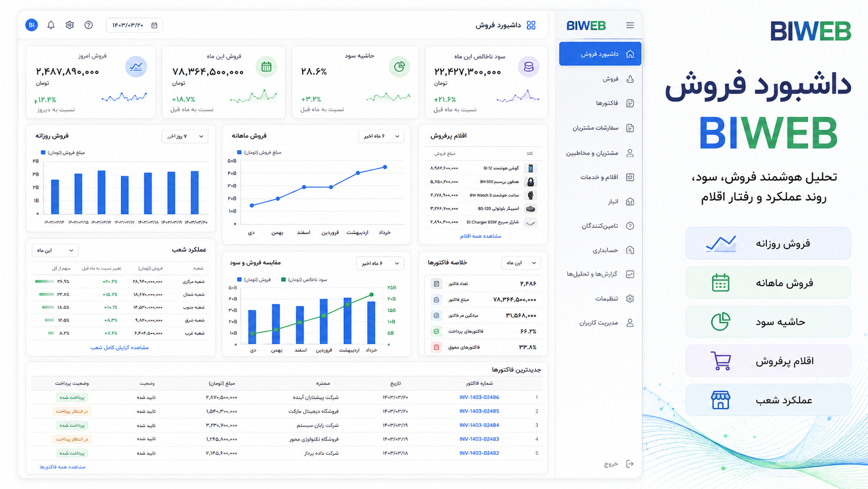Click the help question mark icon
This screenshot has width=868, height=489.
(89, 25)
